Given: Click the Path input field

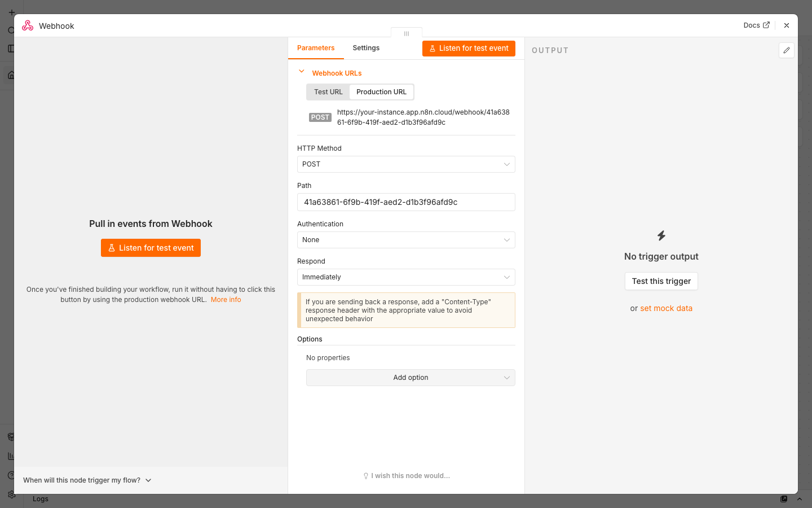Looking at the screenshot, I should click(406, 202).
